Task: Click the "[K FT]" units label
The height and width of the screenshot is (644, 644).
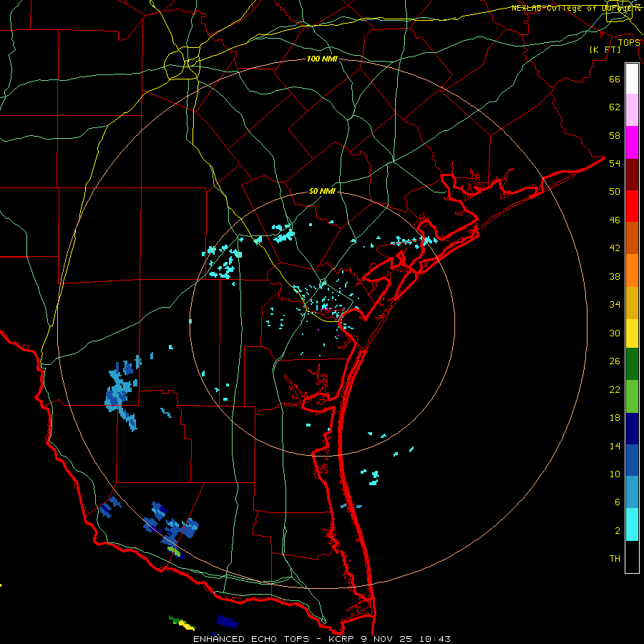Action: (605, 49)
